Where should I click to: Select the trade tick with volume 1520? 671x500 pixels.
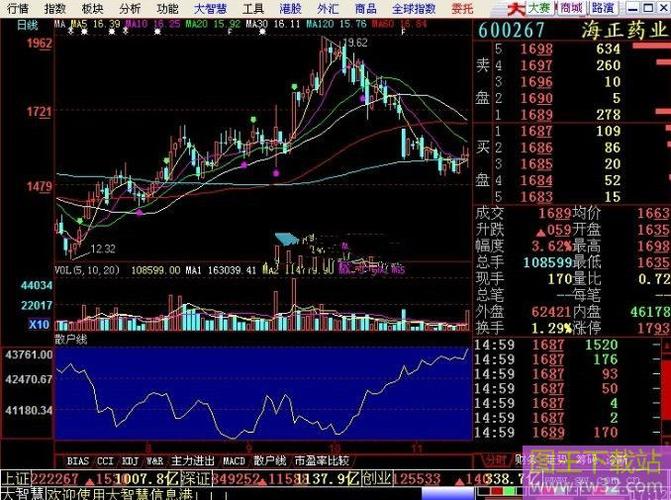coord(568,345)
